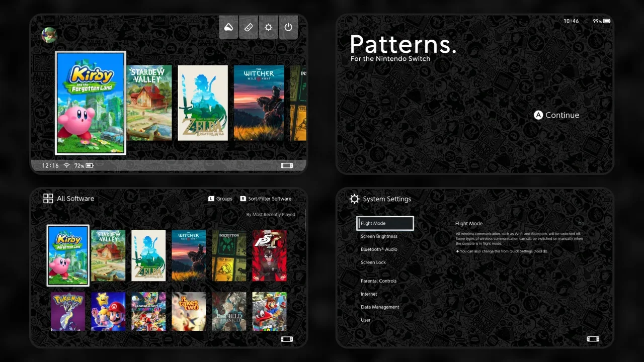Open the user avatar on the home screen

click(49, 35)
